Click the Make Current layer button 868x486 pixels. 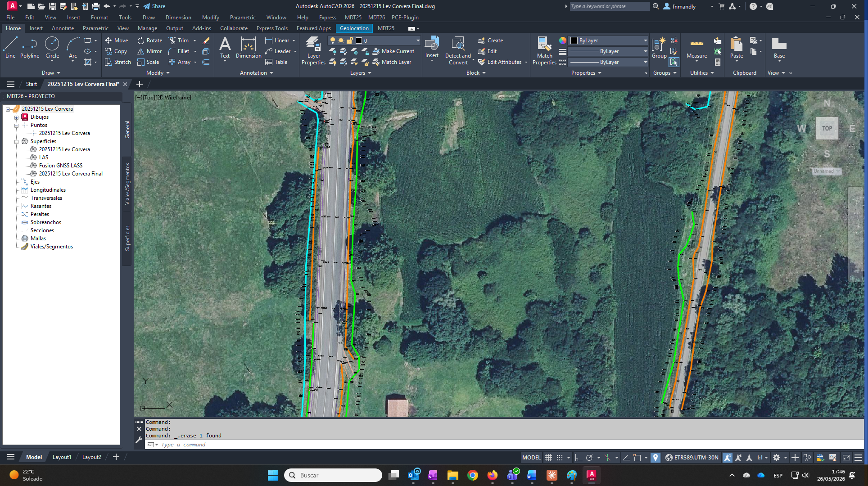click(x=393, y=51)
